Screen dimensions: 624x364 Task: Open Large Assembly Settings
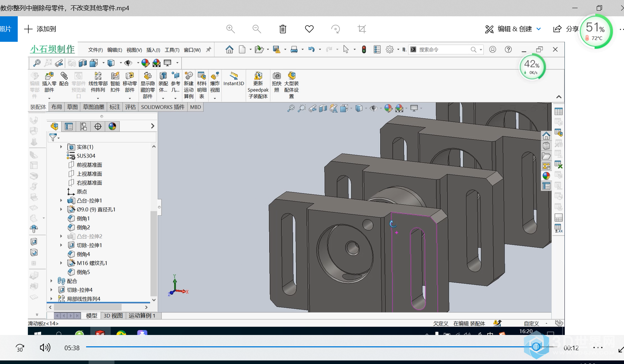(292, 76)
